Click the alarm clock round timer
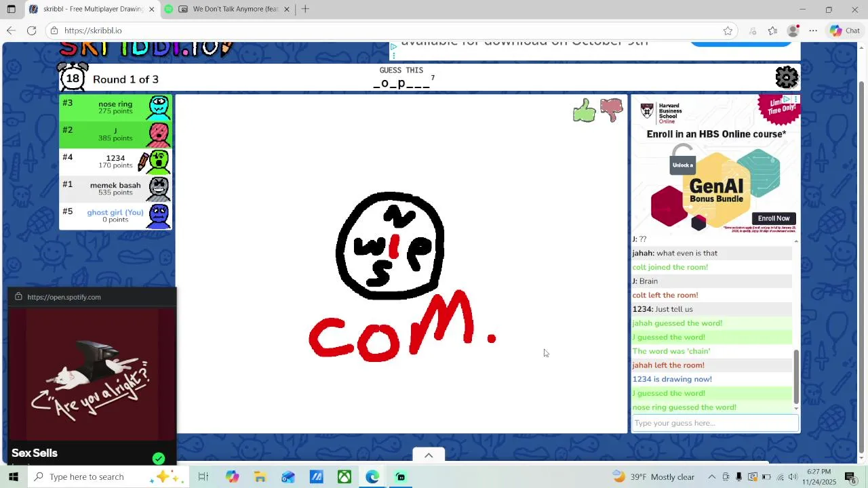This screenshot has height=488, width=868. coord(73,77)
